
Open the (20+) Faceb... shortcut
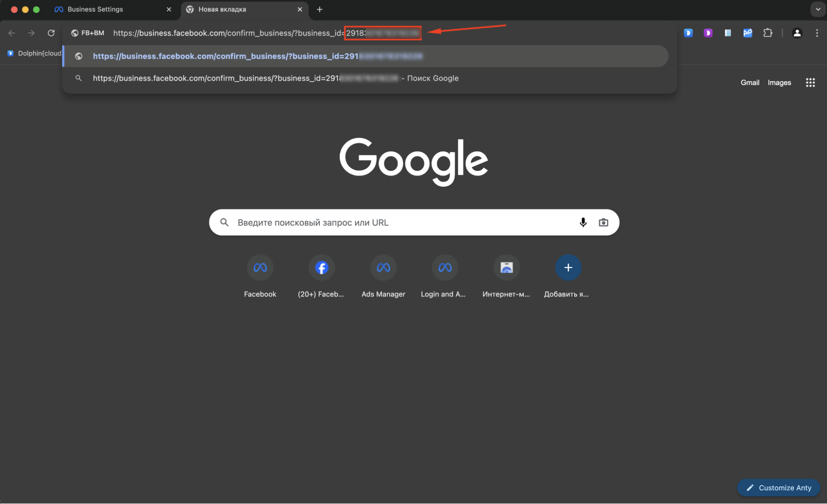321,276
